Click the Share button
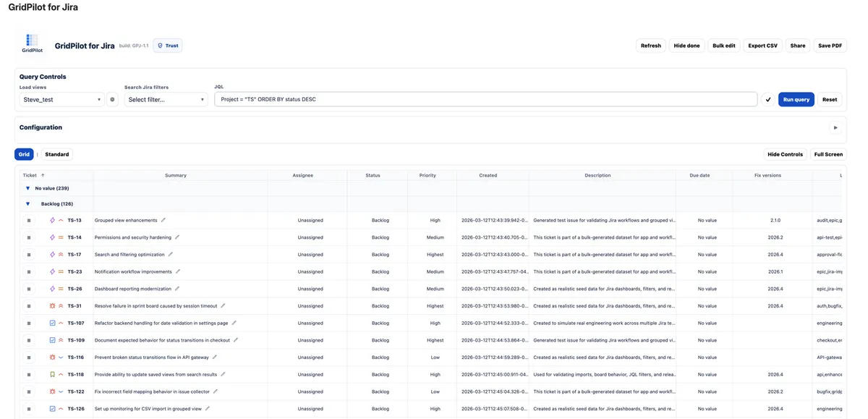Viewport: 868px width, 419px height. 798,46
